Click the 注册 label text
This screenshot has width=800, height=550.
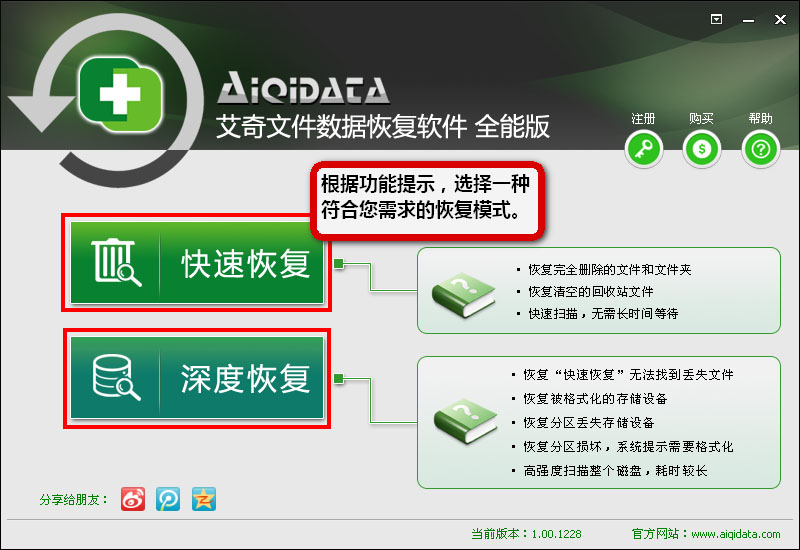(643, 119)
